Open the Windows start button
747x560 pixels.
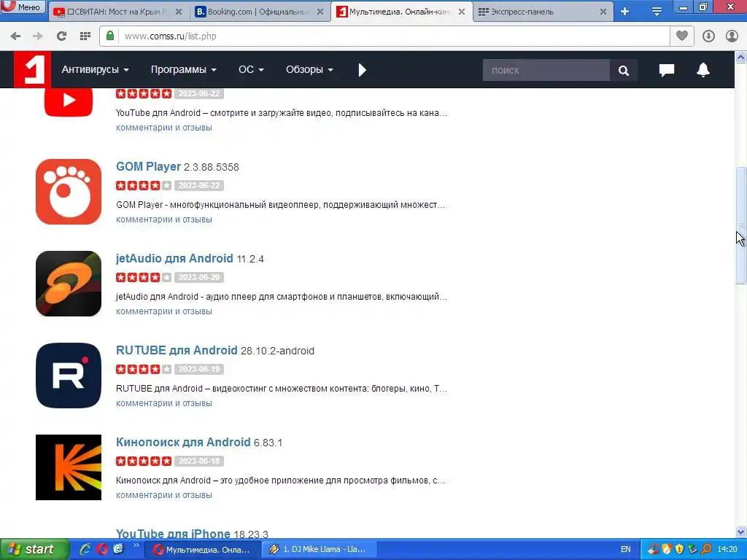coord(34,550)
